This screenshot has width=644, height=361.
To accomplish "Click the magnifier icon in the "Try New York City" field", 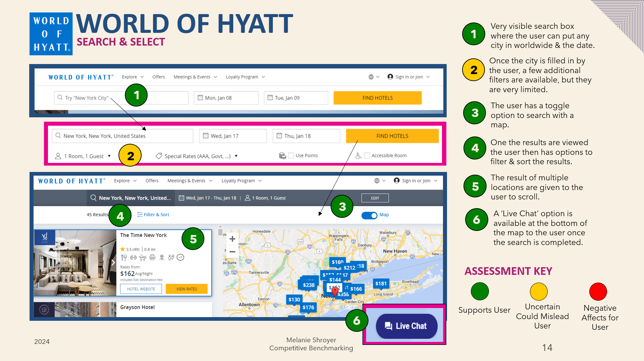I will pyautogui.click(x=60, y=98).
